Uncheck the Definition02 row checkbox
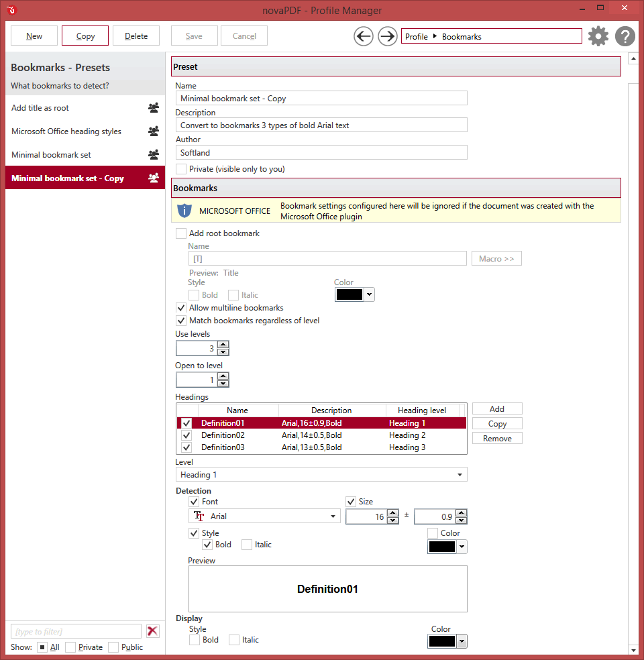 (x=186, y=435)
